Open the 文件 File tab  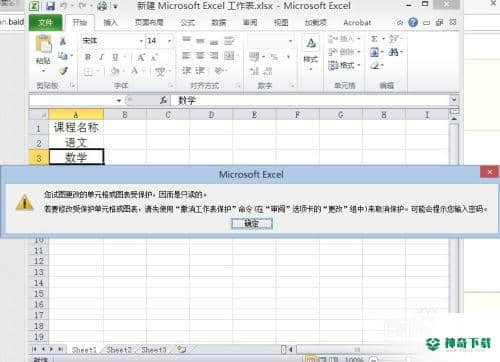click(46, 22)
